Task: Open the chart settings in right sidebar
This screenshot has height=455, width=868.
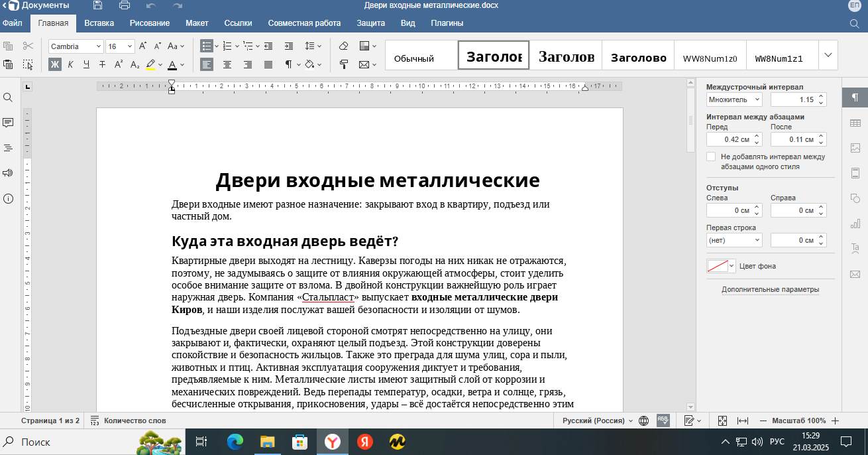Action: pos(855,224)
